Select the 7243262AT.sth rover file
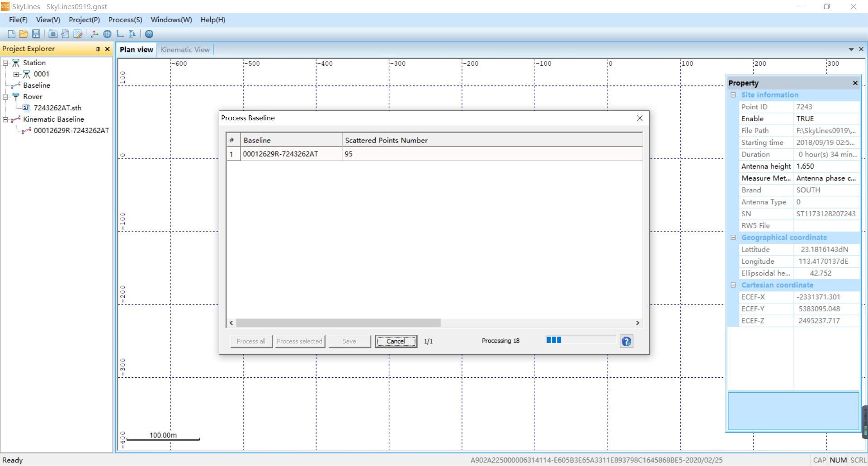Screen dimensions: 868x466 coord(57,108)
